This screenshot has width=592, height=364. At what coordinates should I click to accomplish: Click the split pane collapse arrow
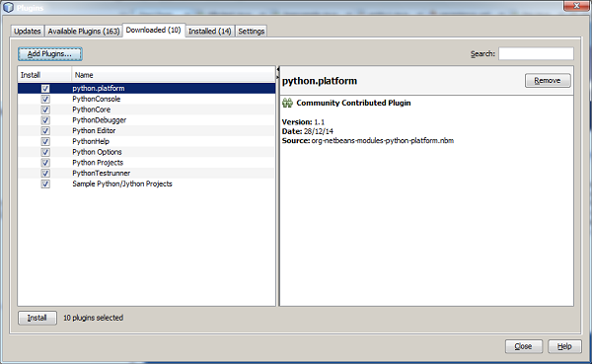tap(278, 69)
